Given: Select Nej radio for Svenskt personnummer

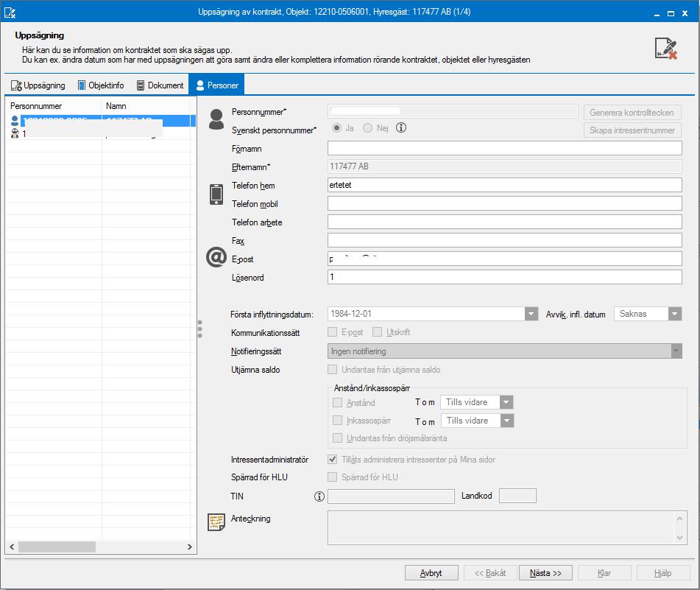Looking at the screenshot, I should (x=367, y=128).
